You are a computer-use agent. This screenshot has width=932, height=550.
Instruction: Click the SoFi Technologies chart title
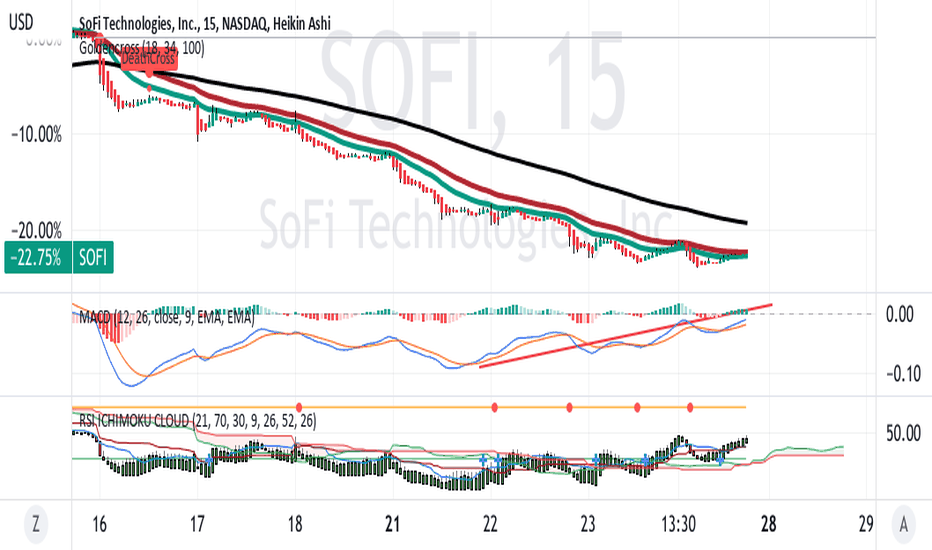tap(204, 24)
